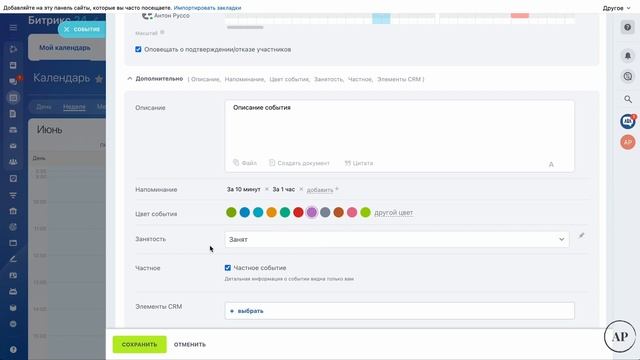Uncheck the Частное событие checkbox
This screenshot has width=640, height=360.
coord(228,268)
